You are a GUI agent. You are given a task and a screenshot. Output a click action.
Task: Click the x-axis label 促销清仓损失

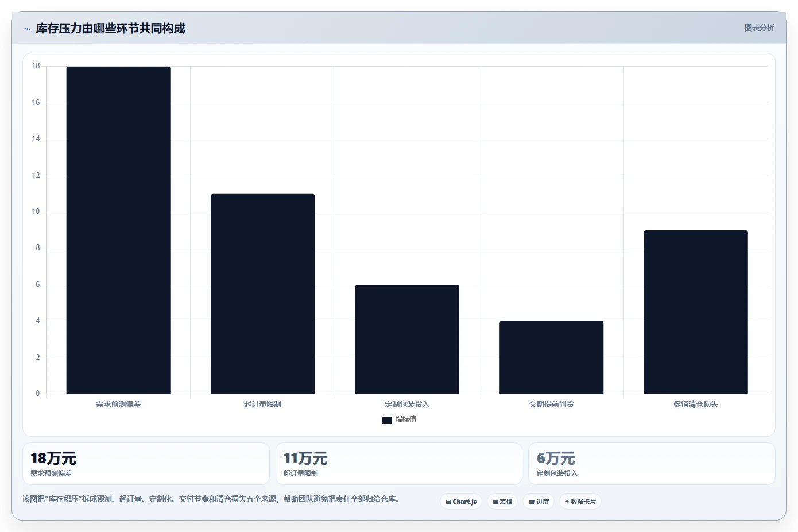696,404
